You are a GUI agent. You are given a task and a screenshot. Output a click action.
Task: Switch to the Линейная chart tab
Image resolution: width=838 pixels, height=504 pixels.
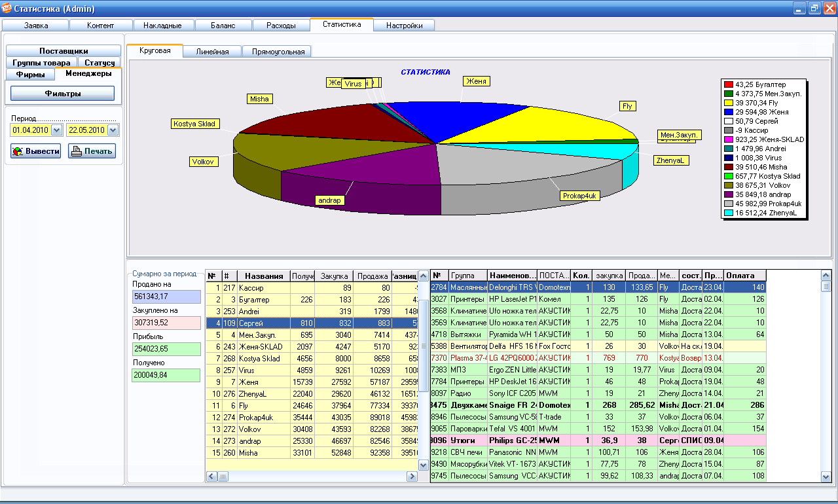point(212,52)
